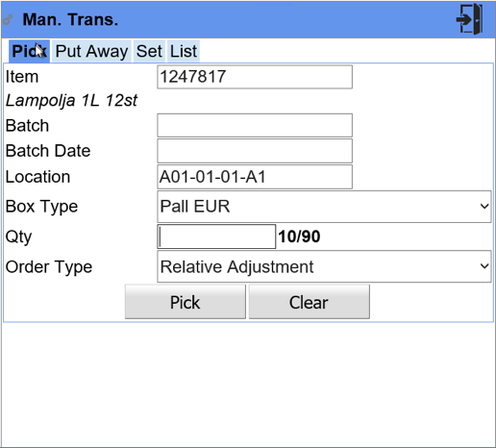Click the Man. Trans. title text

(x=70, y=19)
